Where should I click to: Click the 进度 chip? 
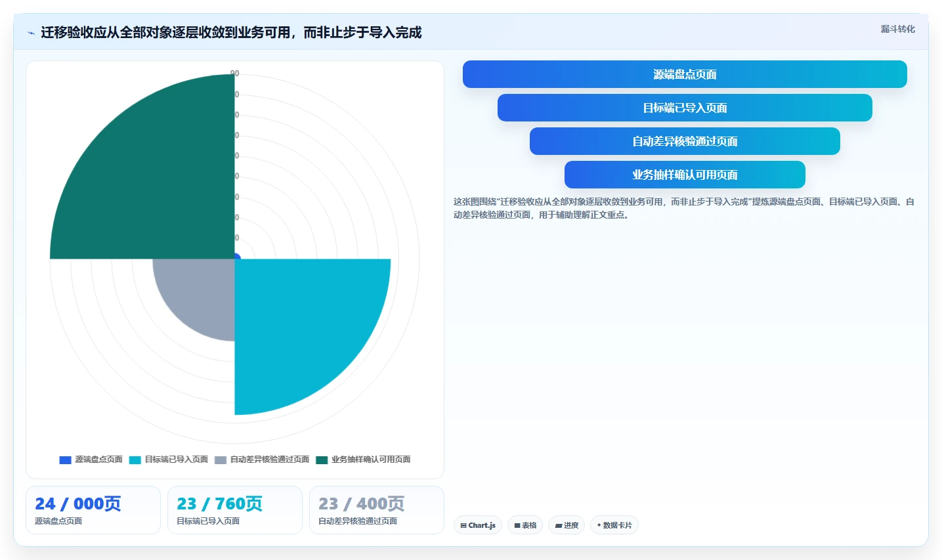click(567, 525)
